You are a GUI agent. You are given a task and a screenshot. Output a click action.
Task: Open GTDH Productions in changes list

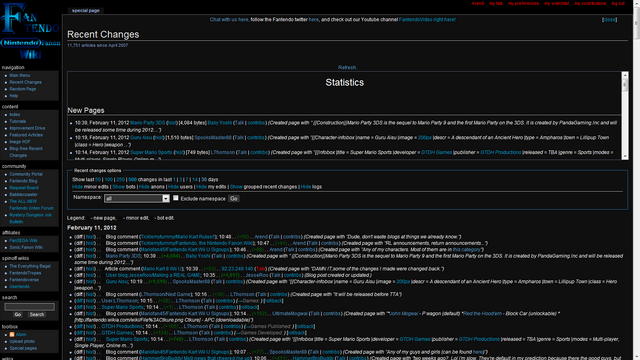click(x=122, y=327)
